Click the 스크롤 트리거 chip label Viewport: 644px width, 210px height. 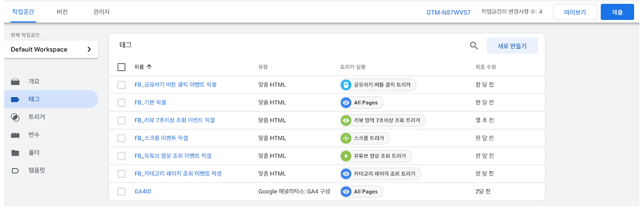368,138
